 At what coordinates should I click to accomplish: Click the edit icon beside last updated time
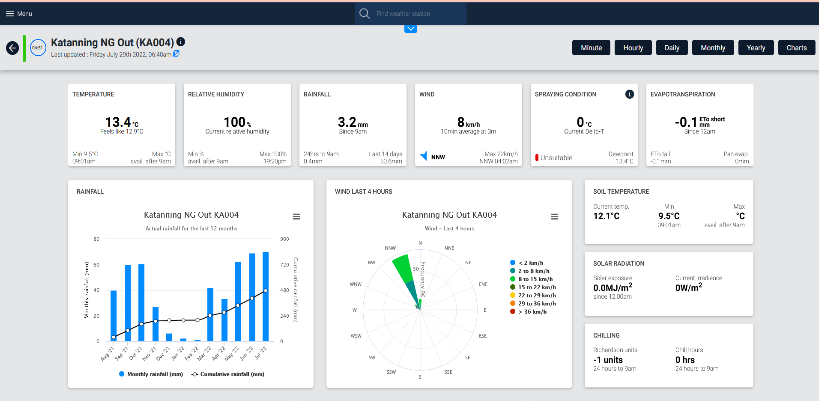click(177, 54)
